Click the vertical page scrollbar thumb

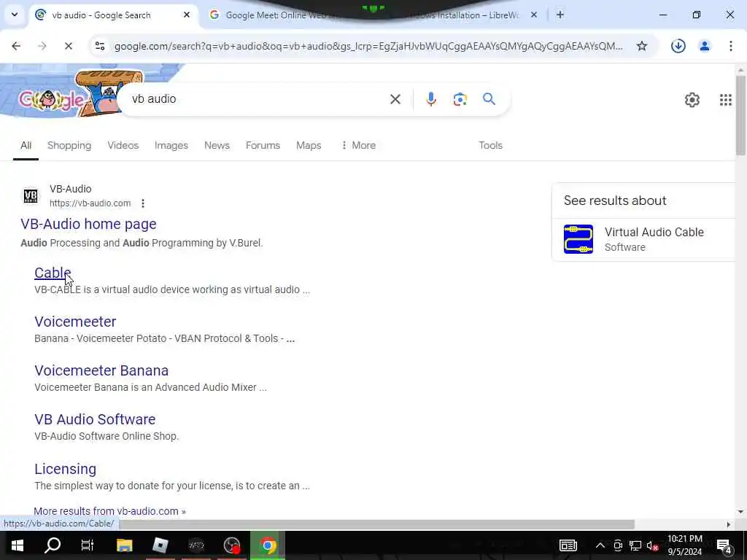coord(740,114)
